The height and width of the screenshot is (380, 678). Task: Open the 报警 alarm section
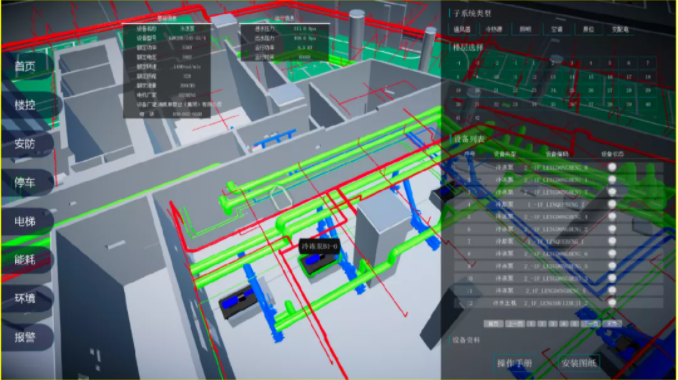(26, 337)
